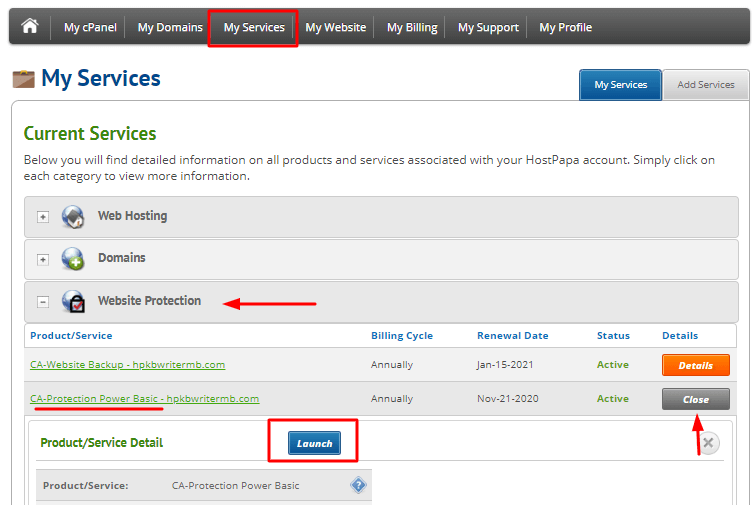Viewport: 754px width, 505px height.
Task: Click Active status for CA-Protection Power Basic
Action: tap(613, 399)
